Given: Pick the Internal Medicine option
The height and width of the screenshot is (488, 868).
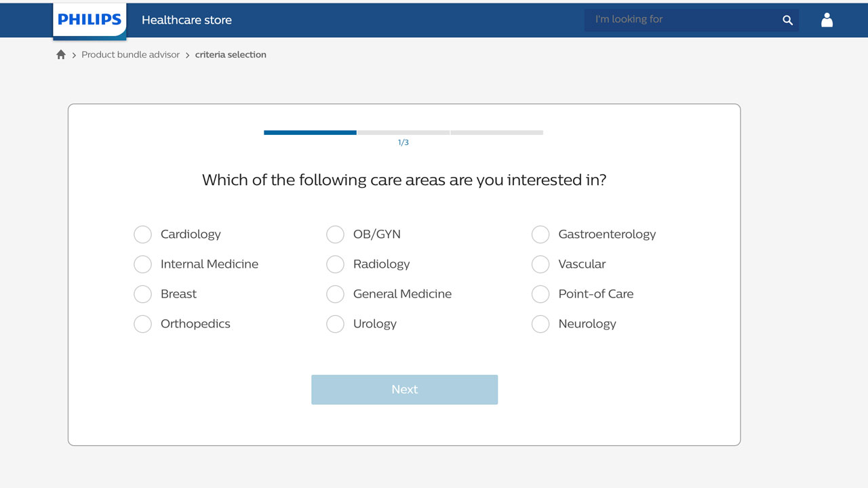Looking at the screenshot, I should coord(142,264).
